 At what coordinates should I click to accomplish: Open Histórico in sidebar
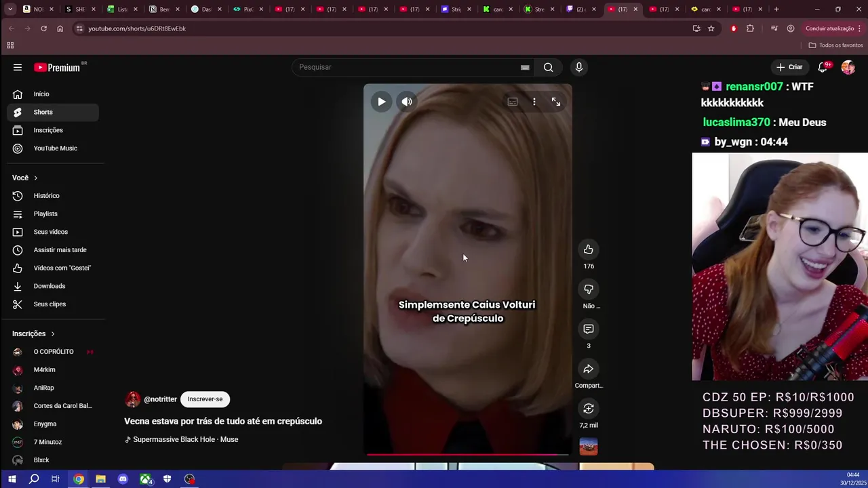pos(53,196)
